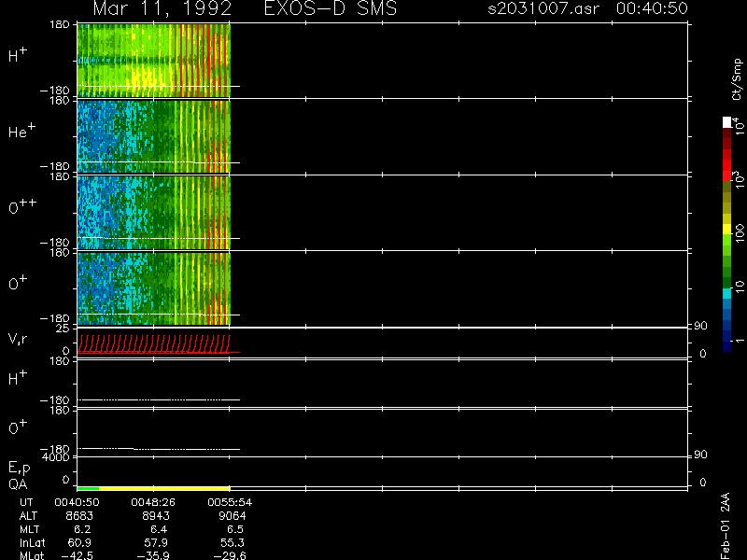Image resolution: width=747 pixels, height=560 pixels.
Task: Click the "InLat" row label
Action: click(33, 542)
